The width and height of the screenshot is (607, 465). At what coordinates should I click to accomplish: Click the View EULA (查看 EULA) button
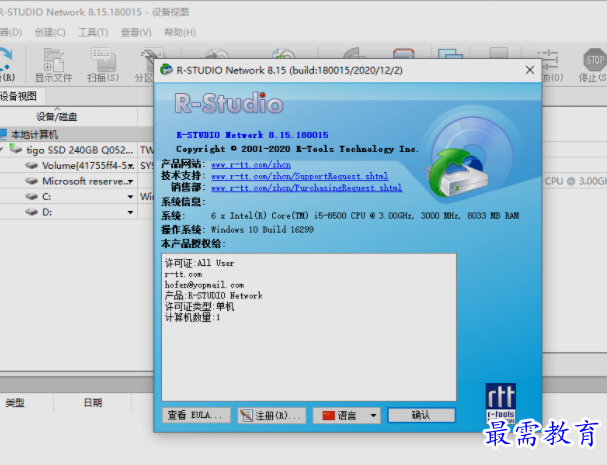(x=196, y=415)
